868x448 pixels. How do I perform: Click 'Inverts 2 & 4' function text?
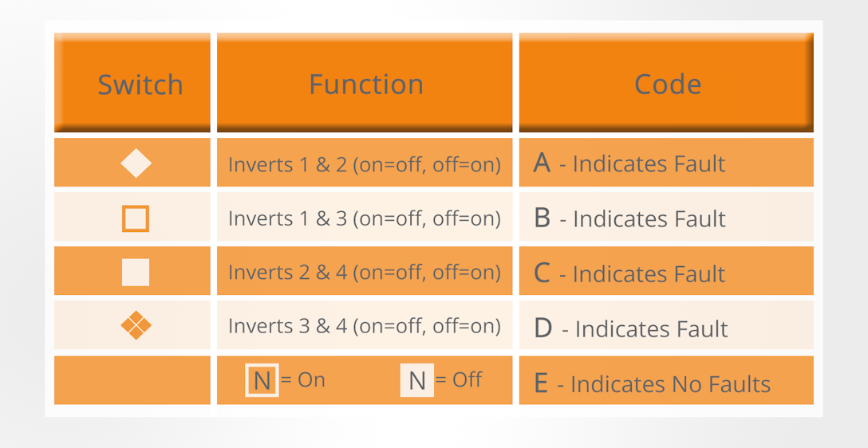(365, 273)
